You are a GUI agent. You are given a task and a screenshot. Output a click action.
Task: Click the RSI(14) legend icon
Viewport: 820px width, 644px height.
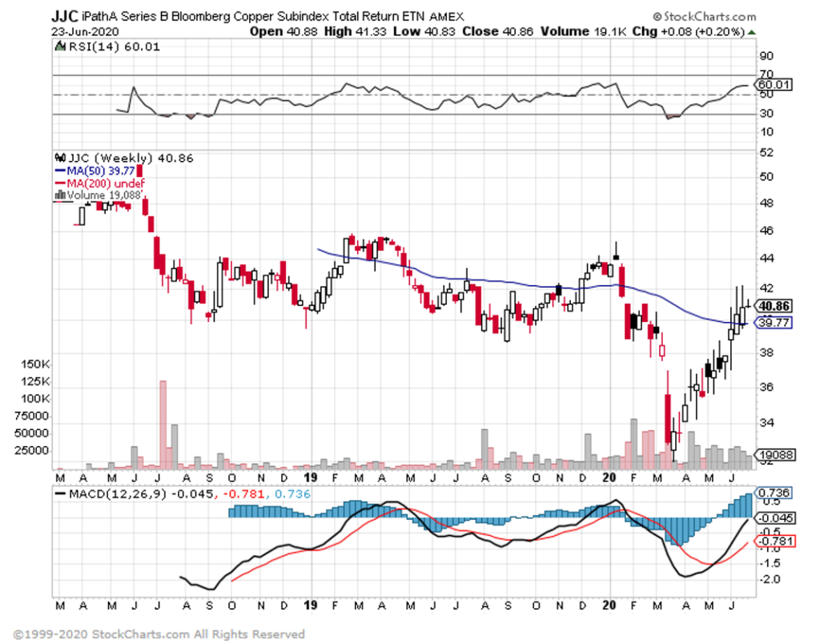(x=61, y=46)
